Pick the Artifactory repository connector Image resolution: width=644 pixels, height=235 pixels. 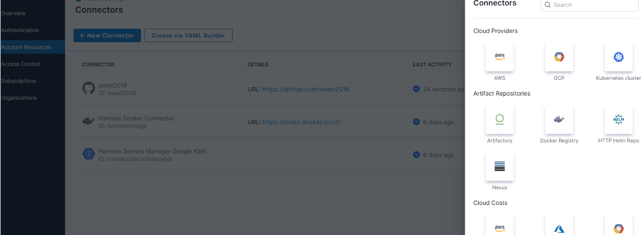click(499, 119)
